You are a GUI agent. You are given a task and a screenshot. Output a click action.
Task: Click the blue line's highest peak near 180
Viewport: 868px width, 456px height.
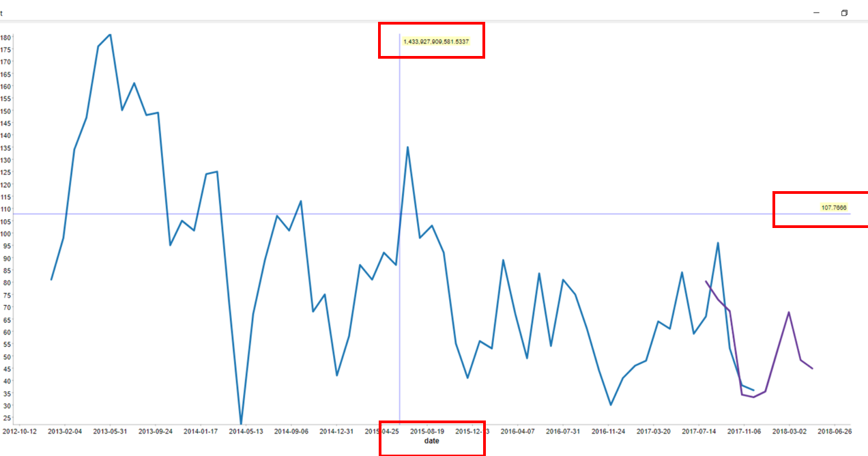point(110,35)
